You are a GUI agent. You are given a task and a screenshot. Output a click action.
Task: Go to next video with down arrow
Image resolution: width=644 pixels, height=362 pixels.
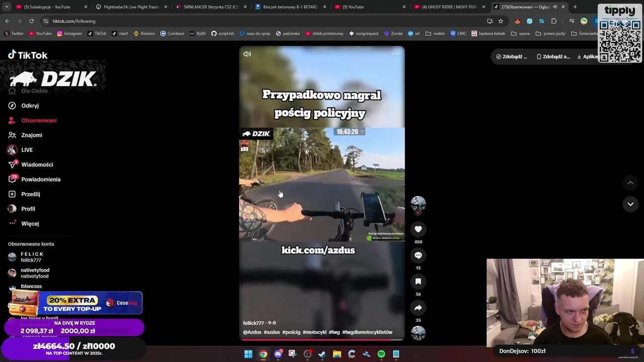(x=630, y=204)
